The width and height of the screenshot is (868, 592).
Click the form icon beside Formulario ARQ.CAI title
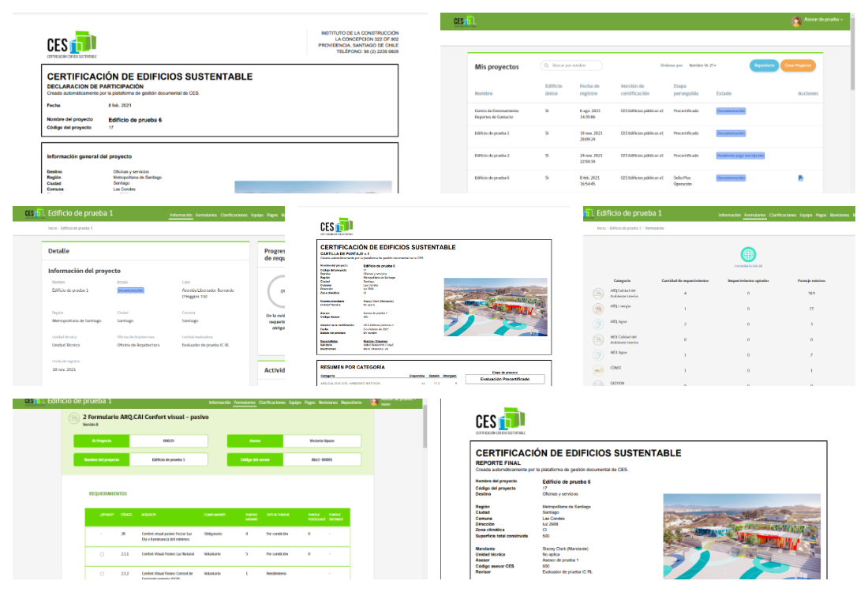tap(70, 419)
